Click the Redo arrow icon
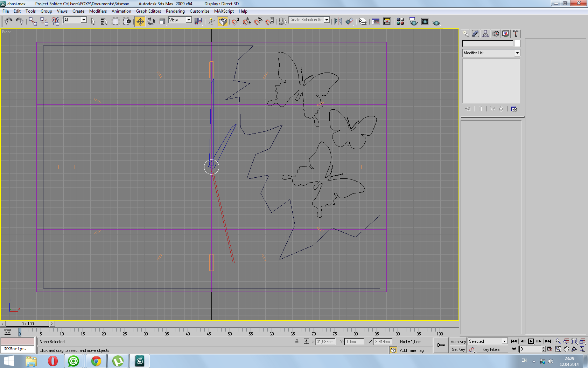Image resolution: width=588 pixels, height=368 pixels. 20,22
